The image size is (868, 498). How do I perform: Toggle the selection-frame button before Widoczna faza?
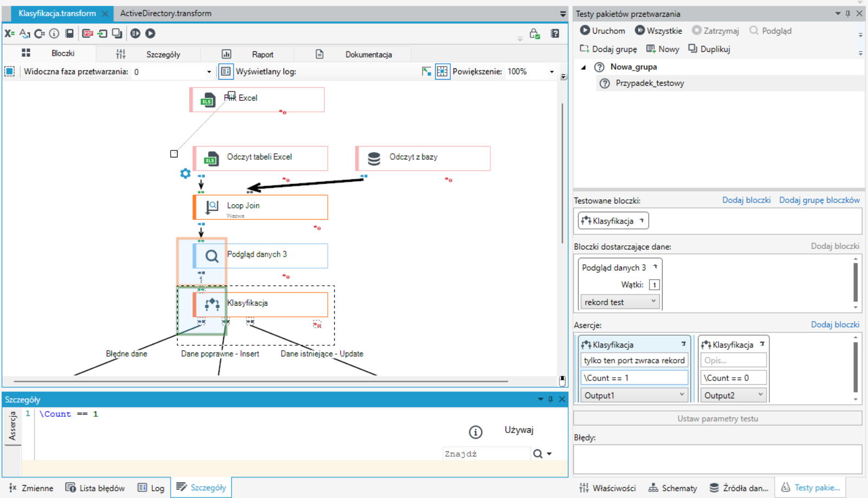pyautogui.click(x=9, y=71)
